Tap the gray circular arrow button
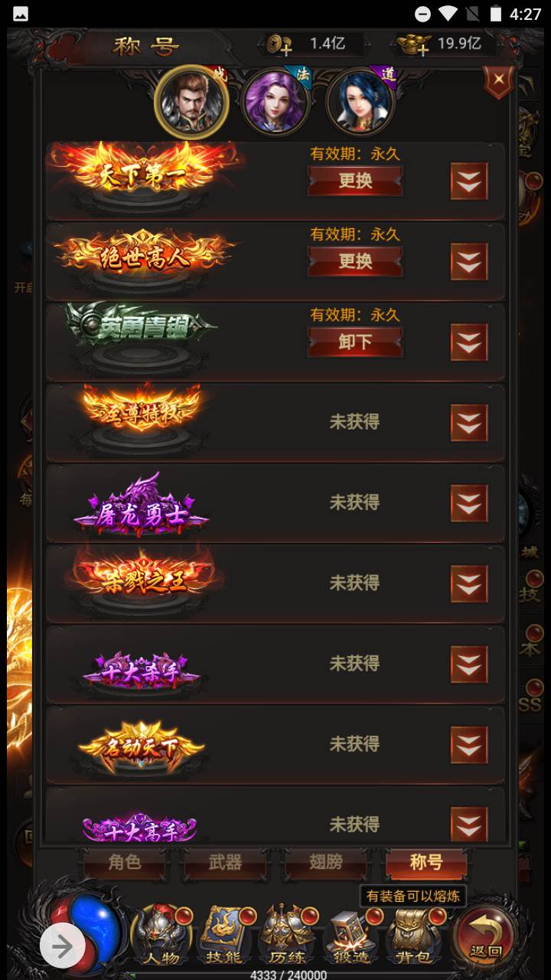The height and width of the screenshot is (980, 551). pyautogui.click(x=63, y=946)
